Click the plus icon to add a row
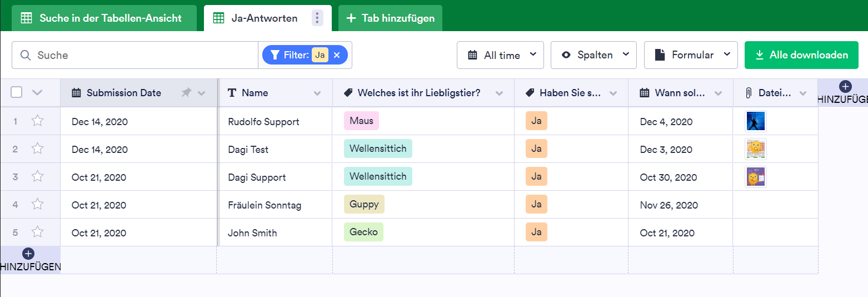Screen dimensions: 868x297 pyautogui.click(x=29, y=254)
